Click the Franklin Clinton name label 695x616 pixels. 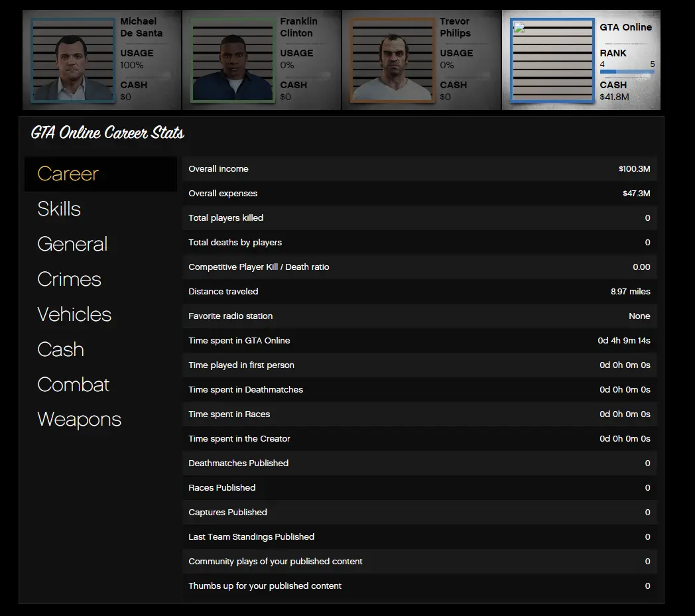pyautogui.click(x=298, y=27)
